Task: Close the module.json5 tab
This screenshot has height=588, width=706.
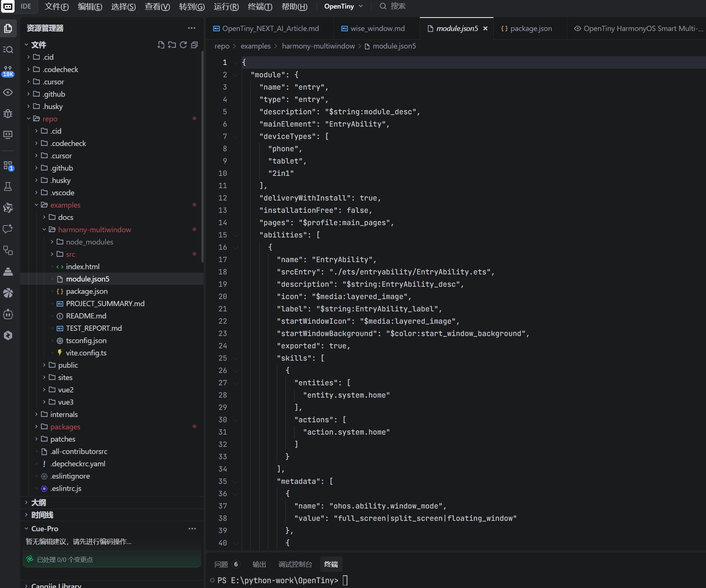Action: 485,28
